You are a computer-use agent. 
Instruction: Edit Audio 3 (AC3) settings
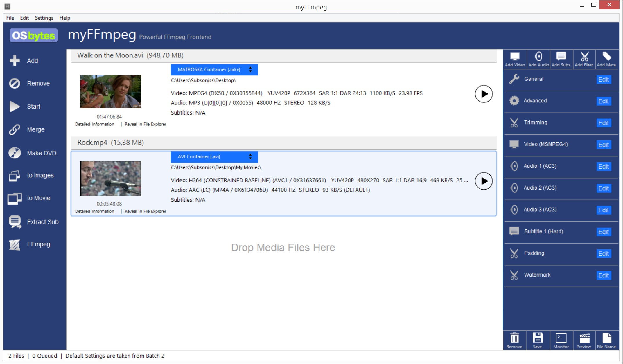604,210
